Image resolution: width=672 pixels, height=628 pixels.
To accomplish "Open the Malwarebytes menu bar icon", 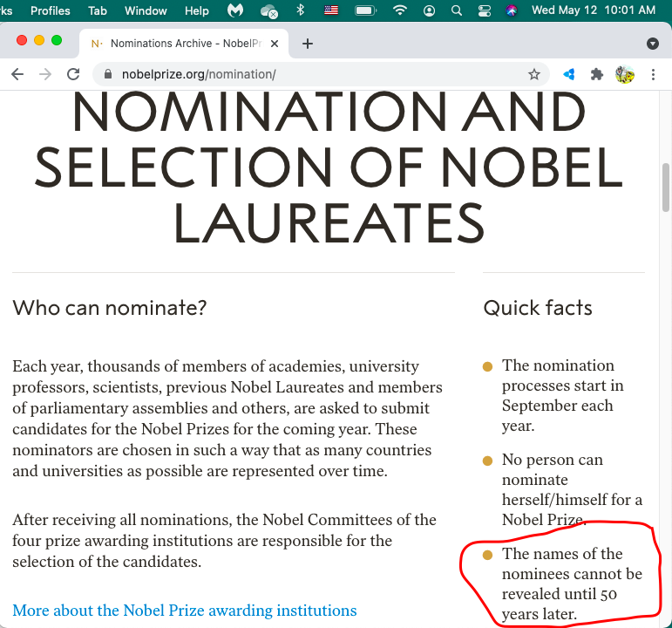I will click(235, 10).
